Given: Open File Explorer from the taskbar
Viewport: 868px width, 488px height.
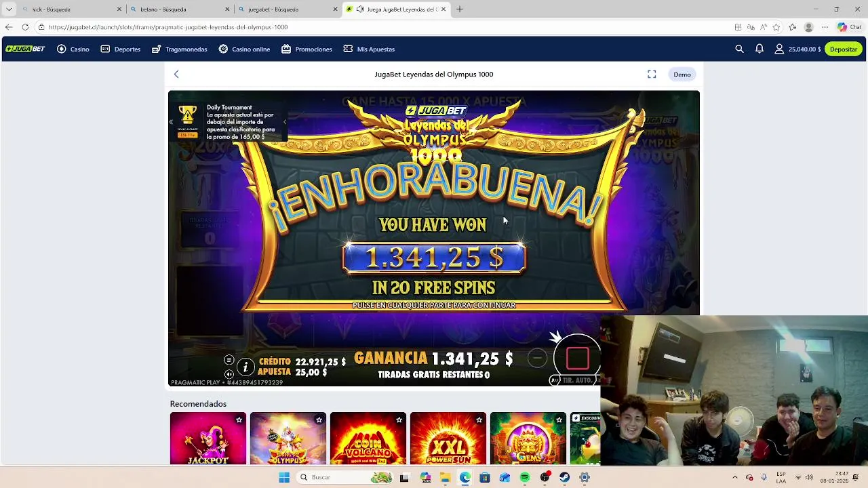Looking at the screenshot, I should pyautogui.click(x=445, y=478).
